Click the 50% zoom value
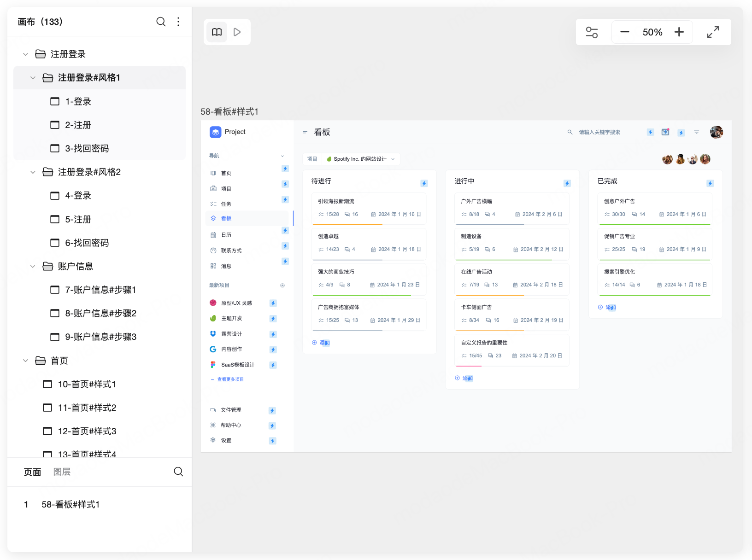Viewport: 752px width, 560px height. [652, 32]
